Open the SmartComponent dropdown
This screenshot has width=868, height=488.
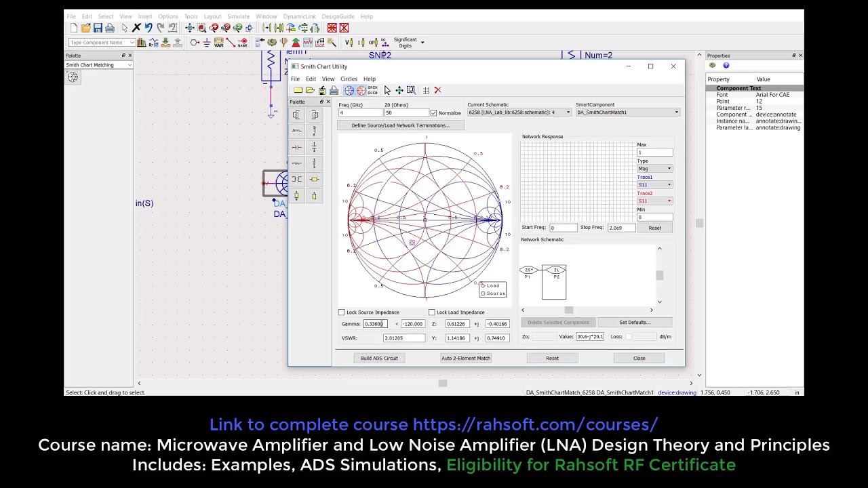[627, 113]
